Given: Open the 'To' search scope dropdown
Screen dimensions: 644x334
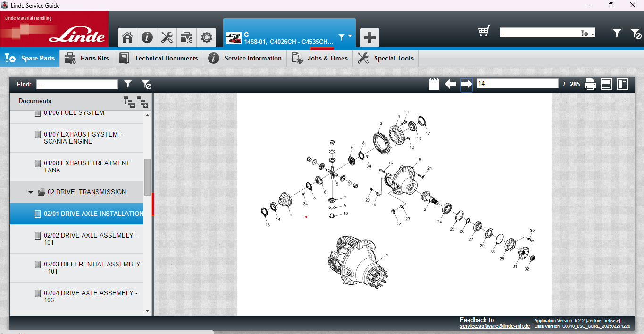Looking at the screenshot, I should (x=588, y=33).
